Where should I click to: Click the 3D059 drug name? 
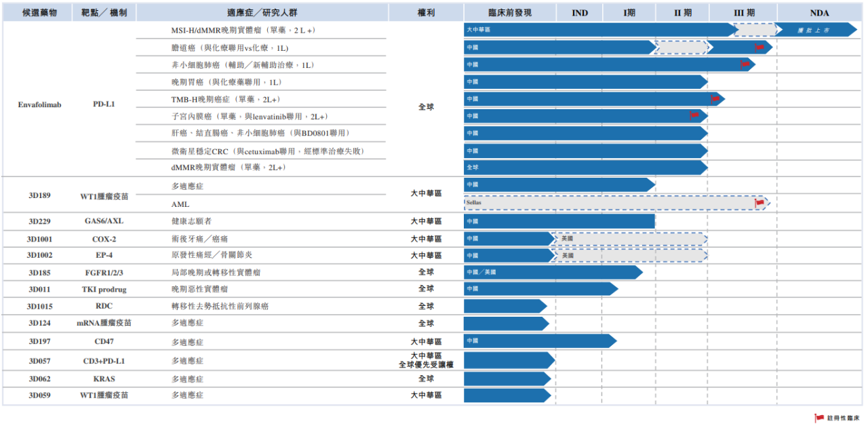(40, 395)
